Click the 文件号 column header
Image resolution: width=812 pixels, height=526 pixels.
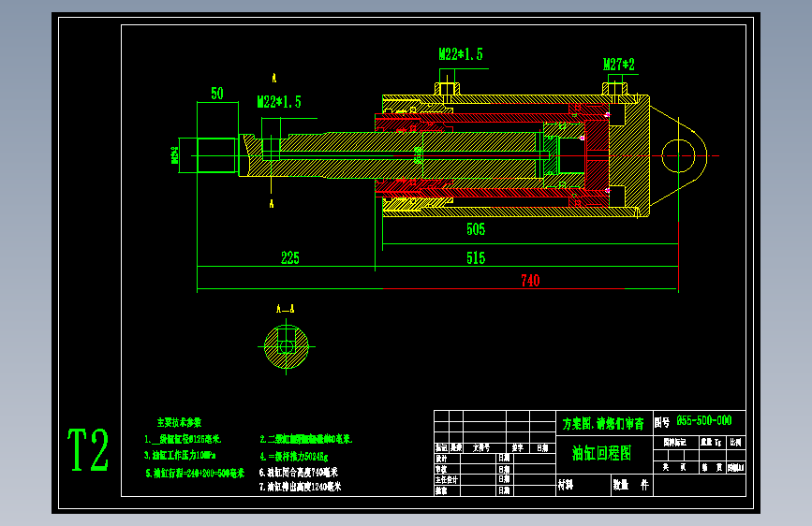pyautogui.click(x=481, y=447)
